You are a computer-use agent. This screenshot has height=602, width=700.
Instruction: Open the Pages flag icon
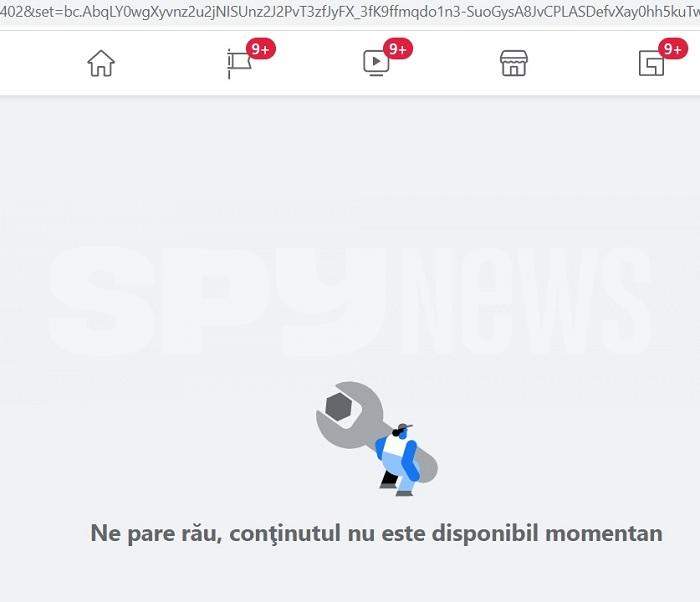point(239,64)
